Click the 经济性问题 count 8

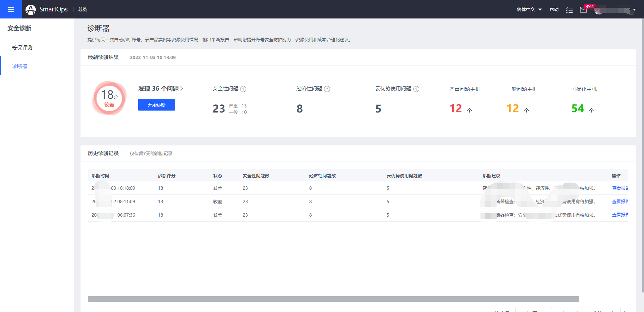tap(300, 109)
